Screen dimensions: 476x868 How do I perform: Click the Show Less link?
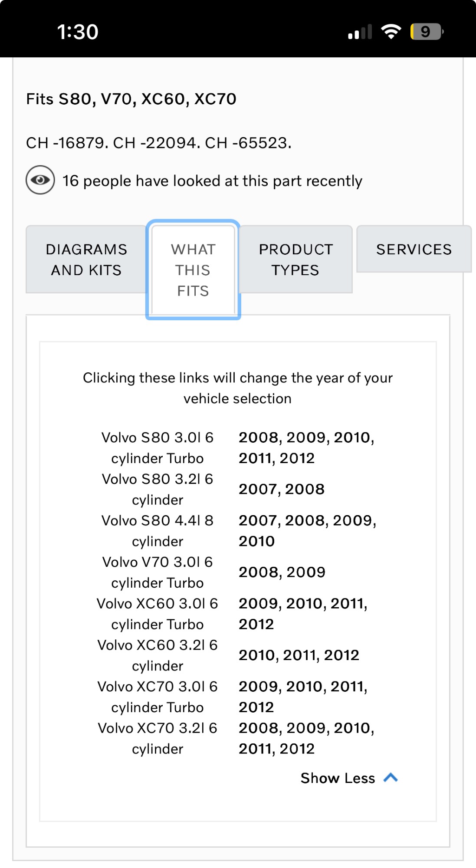(x=338, y=778)
